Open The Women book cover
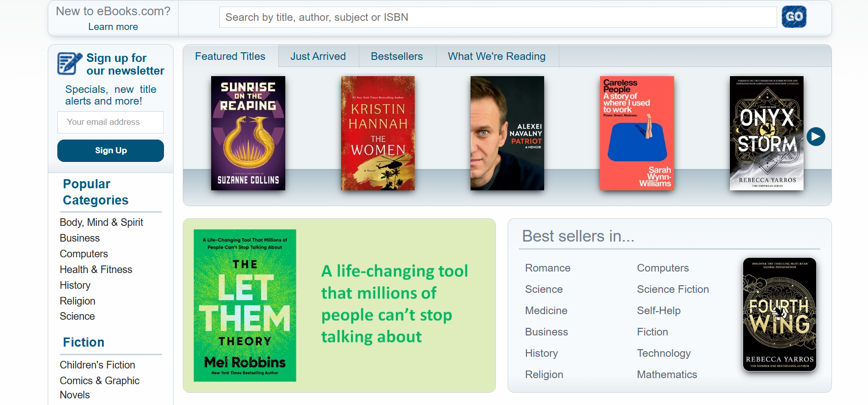Screen dimensions: 868x405 (378, 133)
